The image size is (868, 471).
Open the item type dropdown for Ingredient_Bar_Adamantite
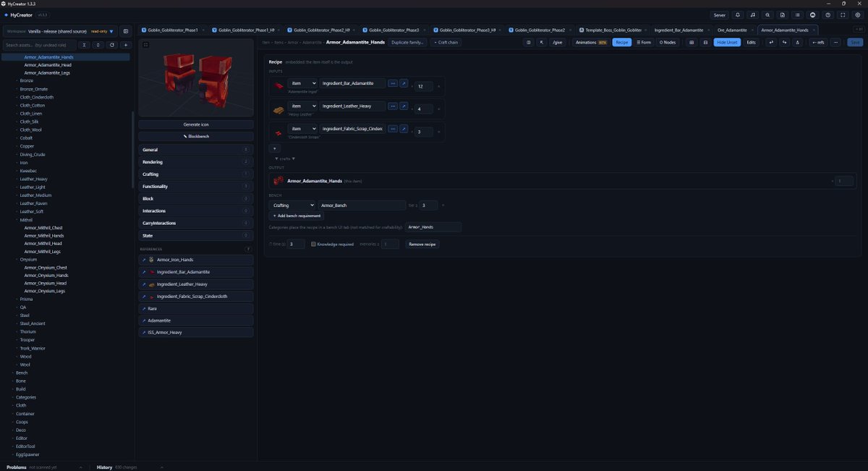(x=303, y=83)
